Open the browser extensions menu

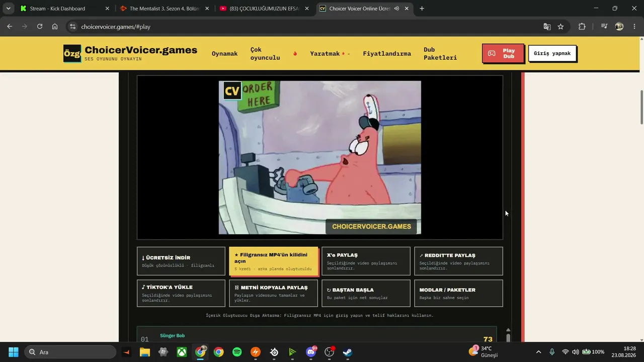click(x=582, y=27)
